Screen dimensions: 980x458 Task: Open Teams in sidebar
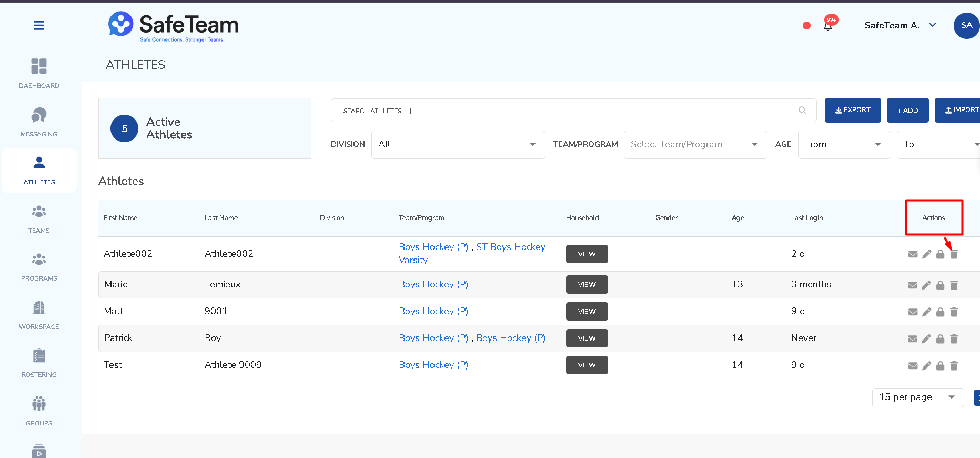click(39, 219)
